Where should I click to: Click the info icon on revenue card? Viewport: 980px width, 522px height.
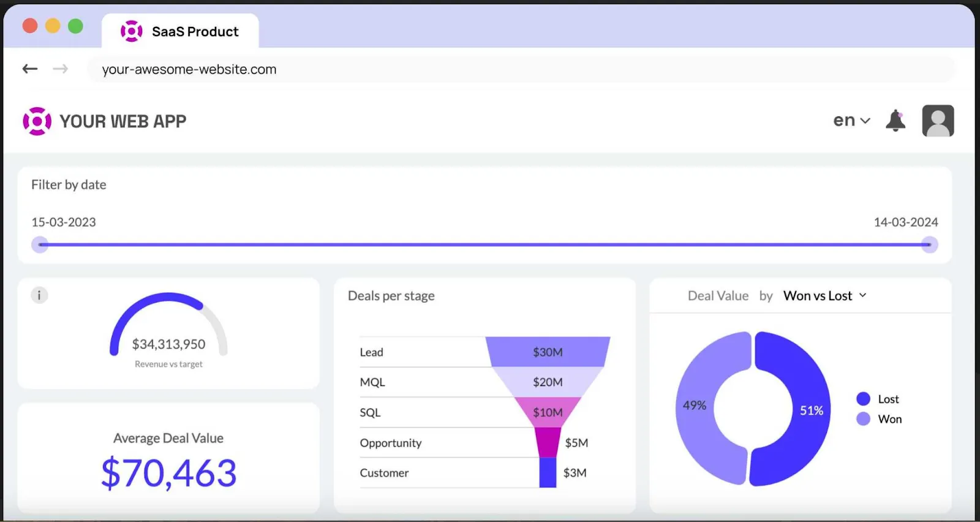(39, 295)
